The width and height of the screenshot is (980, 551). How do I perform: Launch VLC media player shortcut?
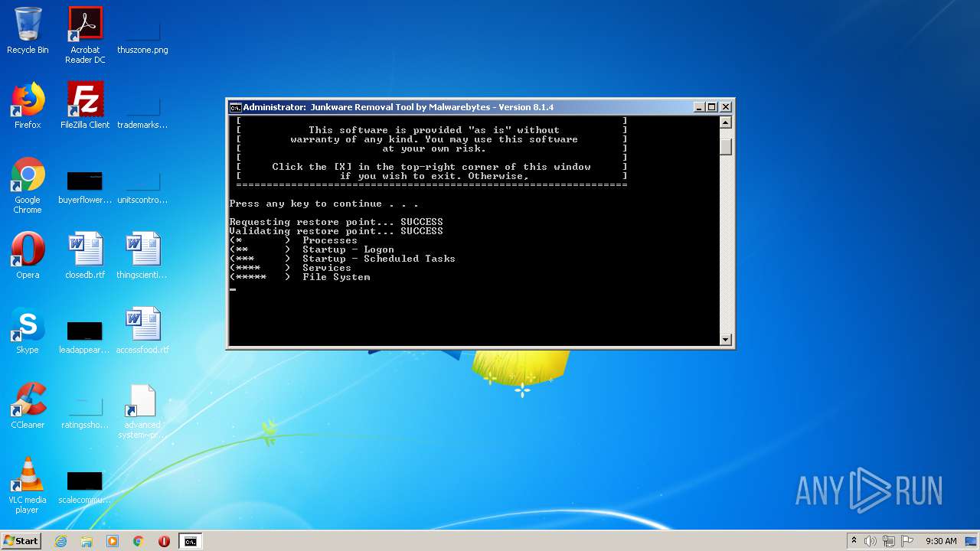point(28,485)
